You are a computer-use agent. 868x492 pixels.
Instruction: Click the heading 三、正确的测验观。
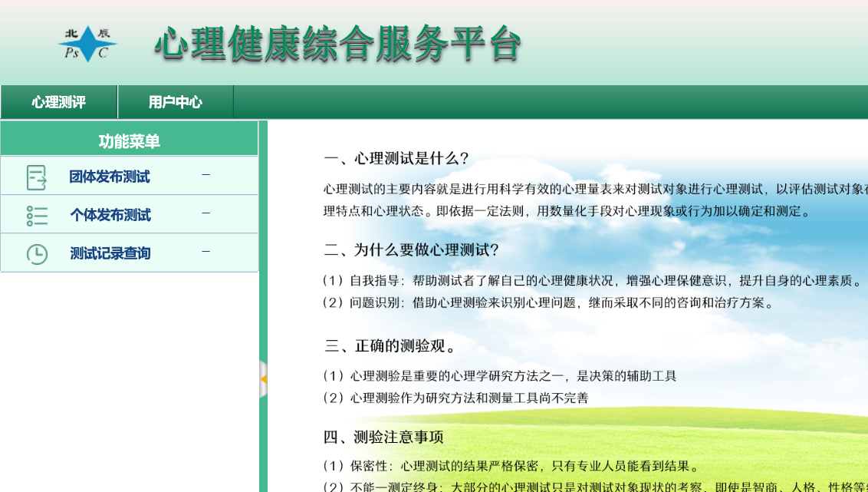click(391, 346)
